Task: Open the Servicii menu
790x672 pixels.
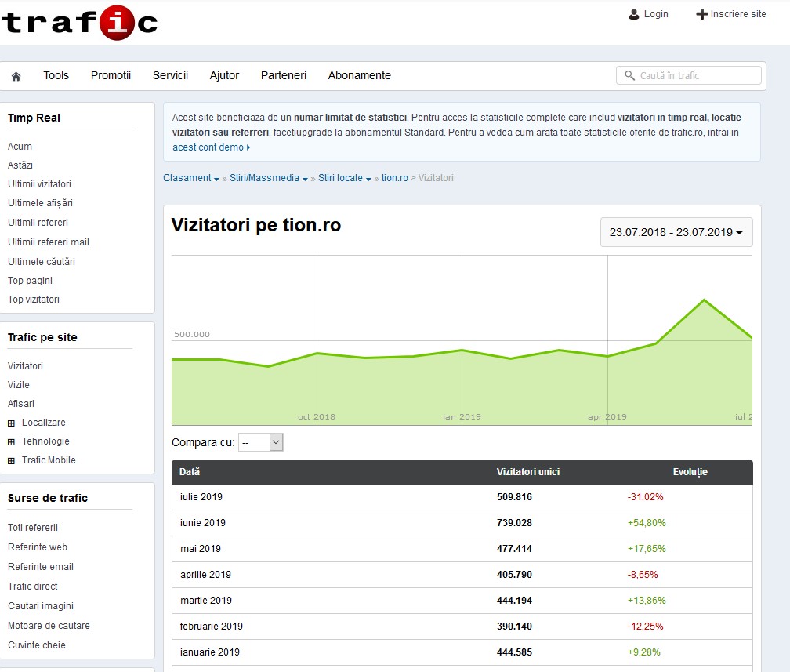Action: coord(170,75)
